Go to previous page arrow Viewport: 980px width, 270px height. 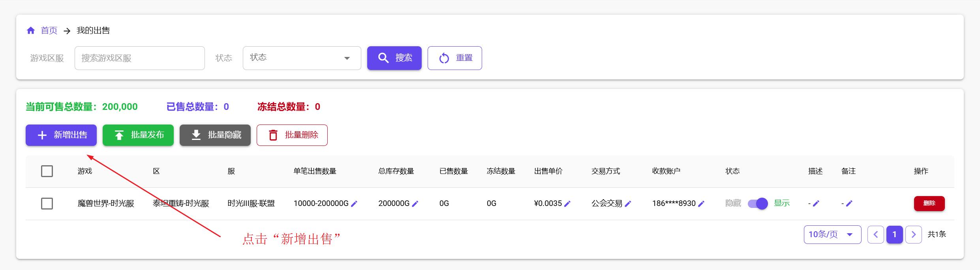pos(875,234)
